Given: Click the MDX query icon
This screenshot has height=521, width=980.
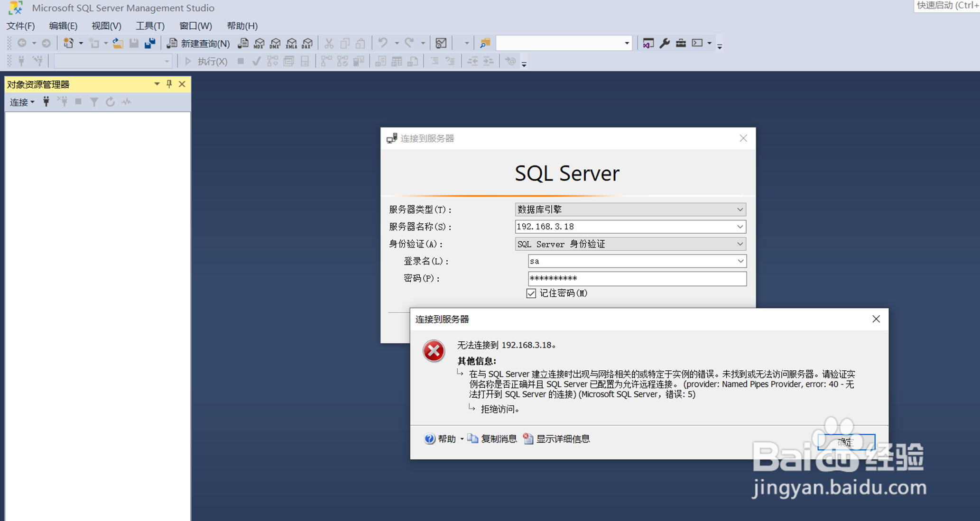Looking at the screenshot, I should 259,44.
